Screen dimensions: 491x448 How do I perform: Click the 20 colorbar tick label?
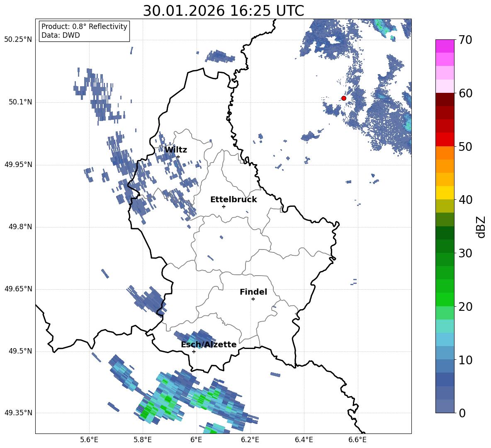(x=465, y=307)
